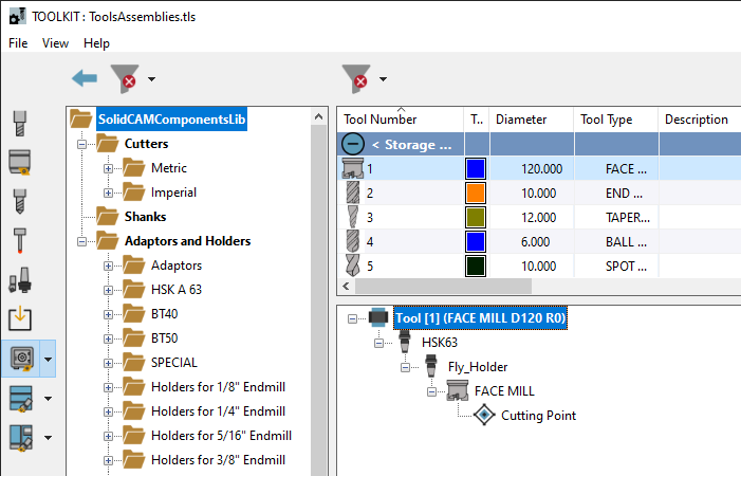Click the blue color swatch for tool 4

pos(475,242)
